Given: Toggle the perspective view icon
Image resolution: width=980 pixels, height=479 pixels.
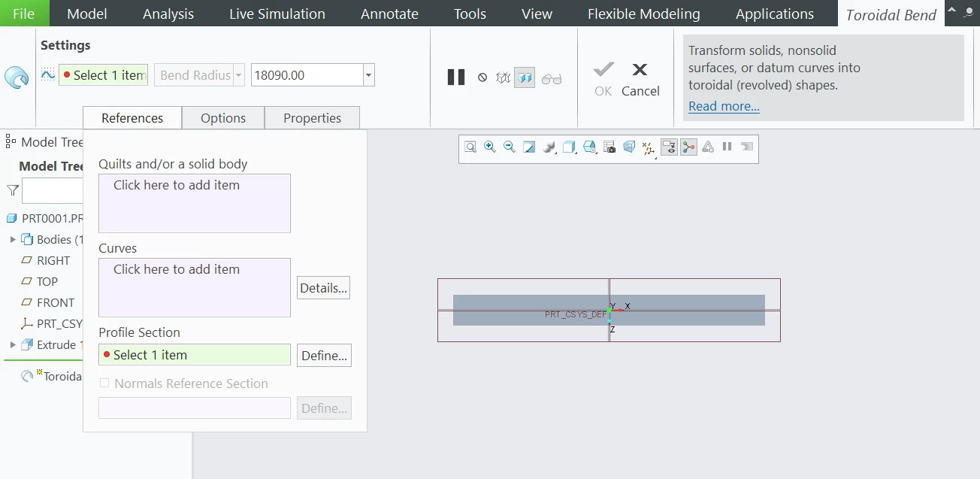Looking at the screenshot, I should (629, 147).
